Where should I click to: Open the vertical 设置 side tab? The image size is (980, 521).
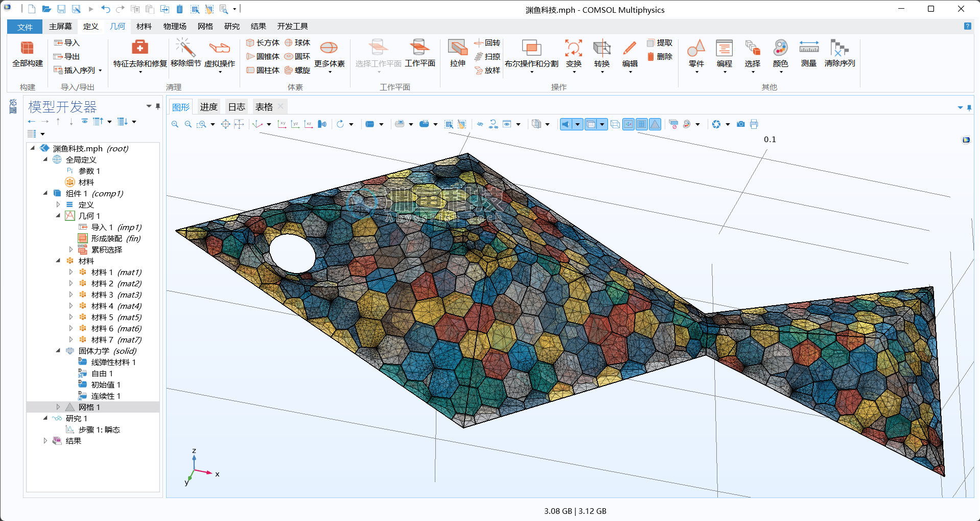(x=13, y=106)
